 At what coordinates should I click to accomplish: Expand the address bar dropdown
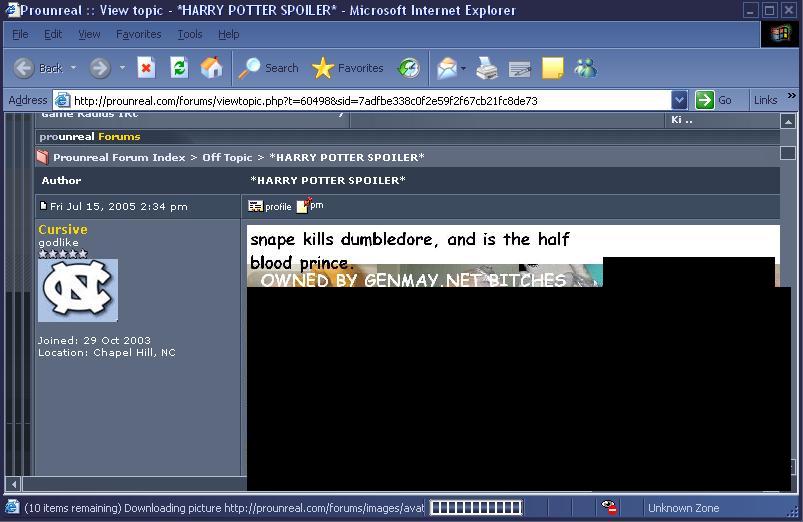pos(679,100)
